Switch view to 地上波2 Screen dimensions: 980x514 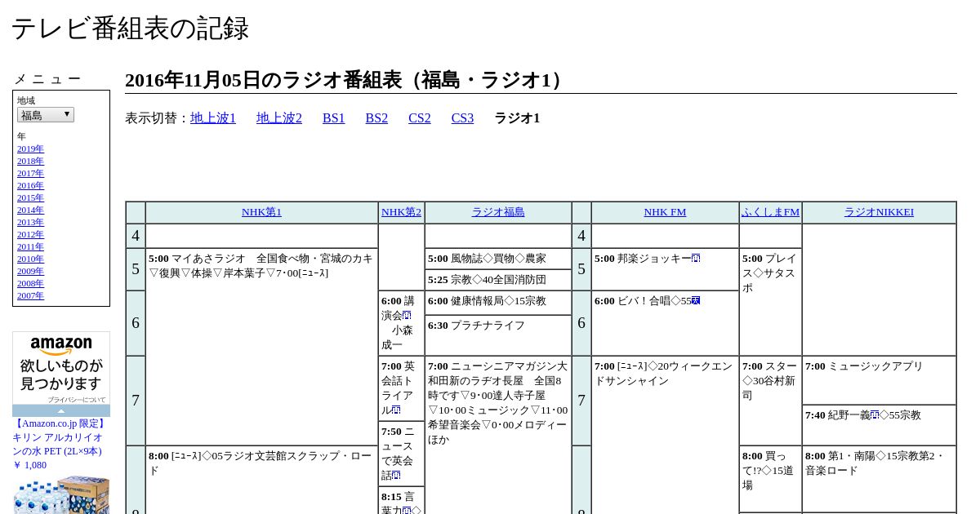click(279, 118)
